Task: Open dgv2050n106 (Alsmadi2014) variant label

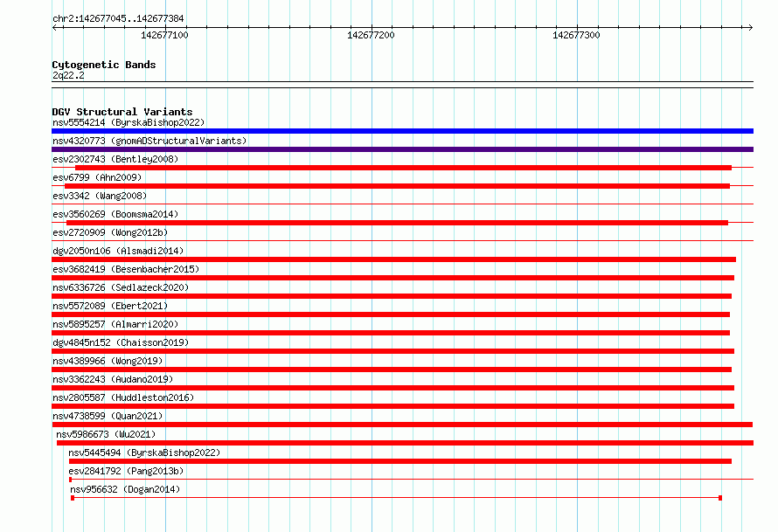Action: click(x=118, y=251)
